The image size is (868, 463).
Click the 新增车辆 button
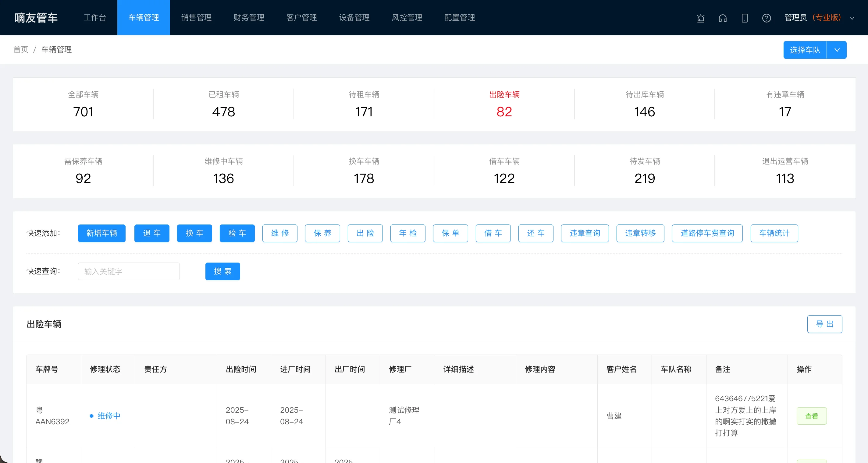click(x=101, y=233)
